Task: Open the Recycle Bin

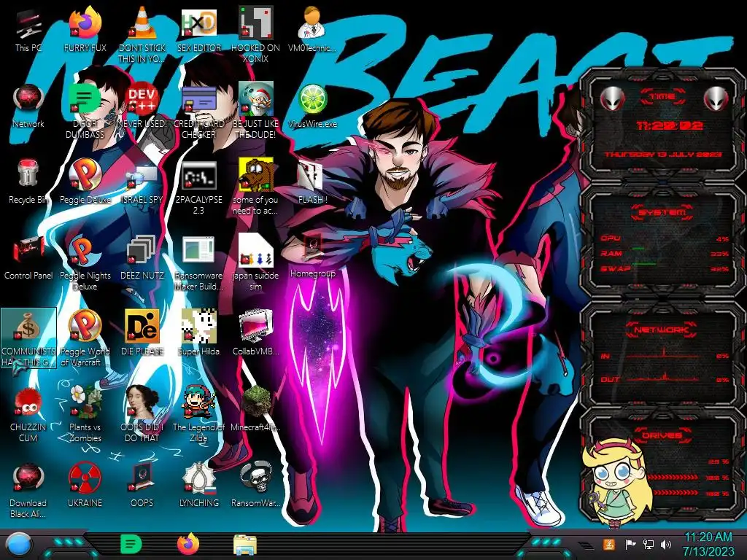Action: [x=28, y=182]
